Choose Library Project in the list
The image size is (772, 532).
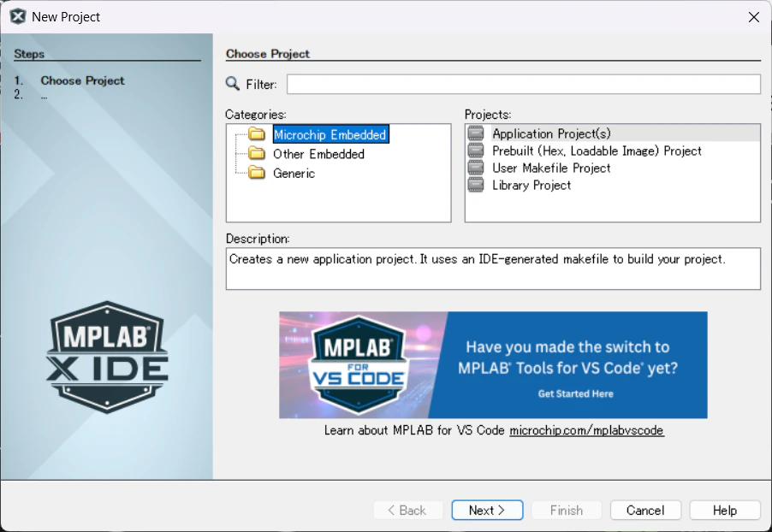[x=531, y=185]
